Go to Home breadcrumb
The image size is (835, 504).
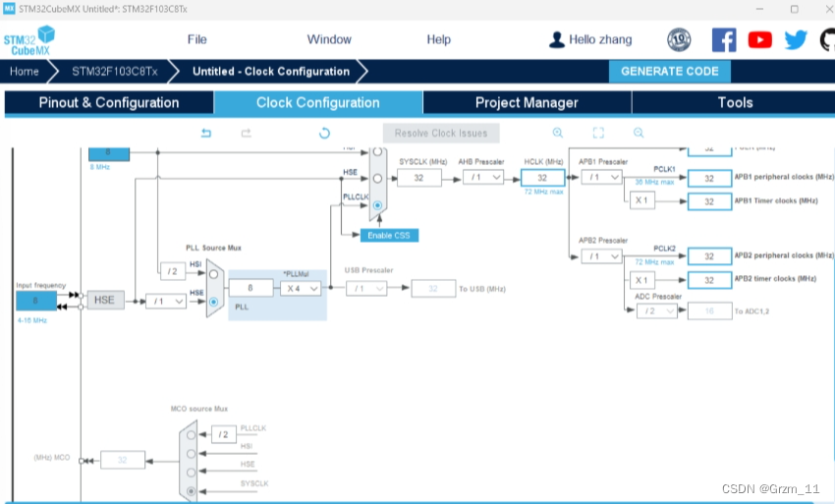24,72
